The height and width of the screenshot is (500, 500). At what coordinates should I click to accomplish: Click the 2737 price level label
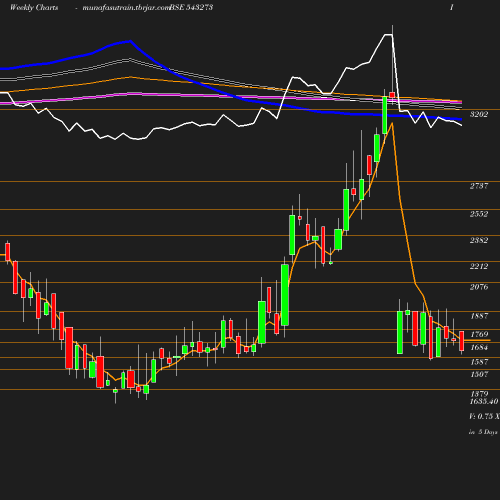(x=479, y=186)
